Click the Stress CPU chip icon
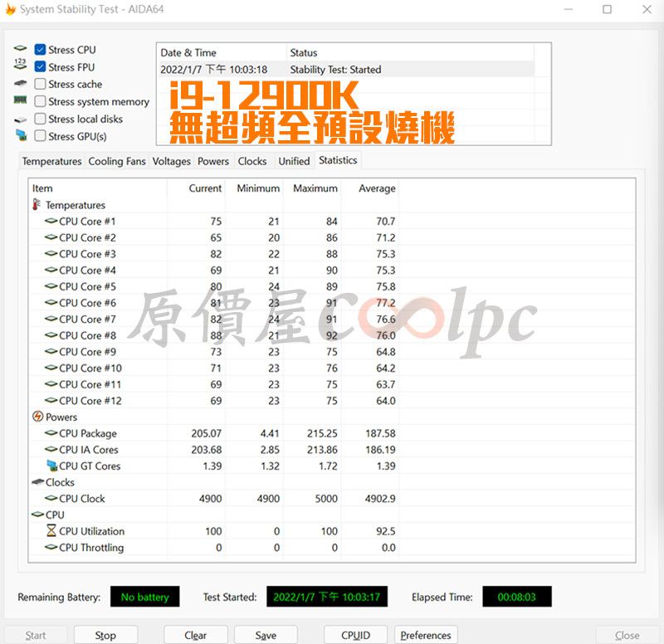This screenshot has width=664, height=644. point(20,48)
